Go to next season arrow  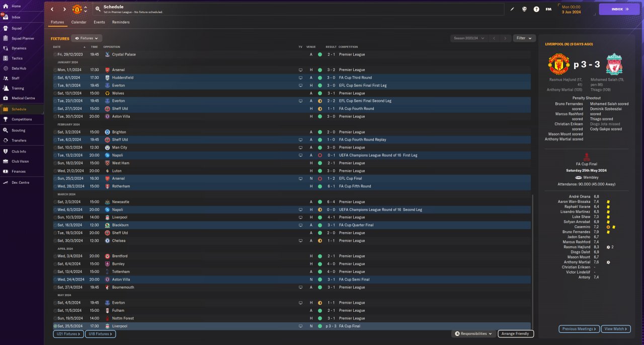click(x=505, y=38)
